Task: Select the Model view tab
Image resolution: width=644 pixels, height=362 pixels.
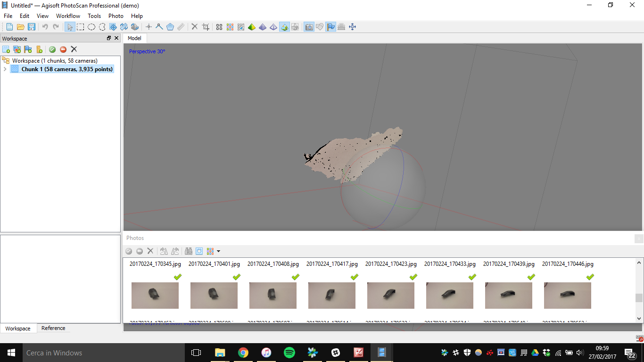Action: (134, 38)
